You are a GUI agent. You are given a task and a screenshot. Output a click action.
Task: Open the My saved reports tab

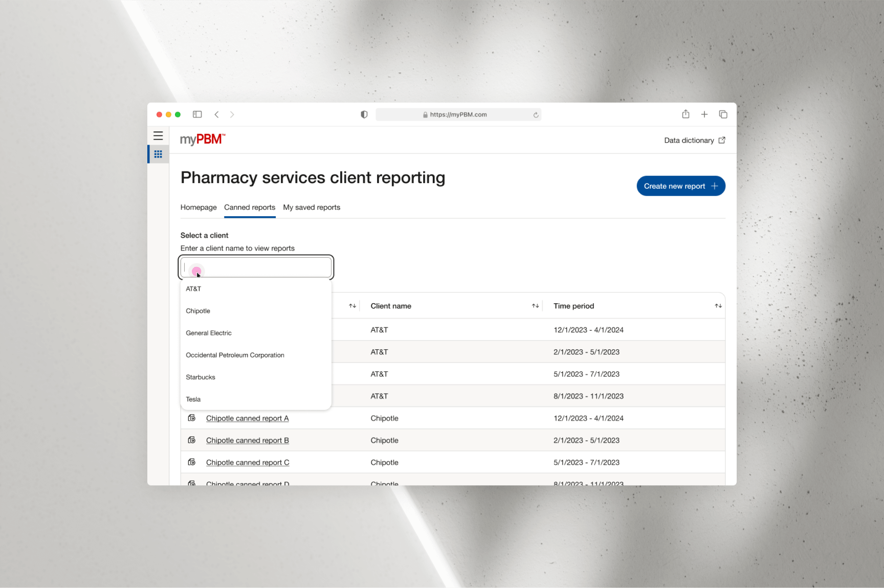coord(311,208)
